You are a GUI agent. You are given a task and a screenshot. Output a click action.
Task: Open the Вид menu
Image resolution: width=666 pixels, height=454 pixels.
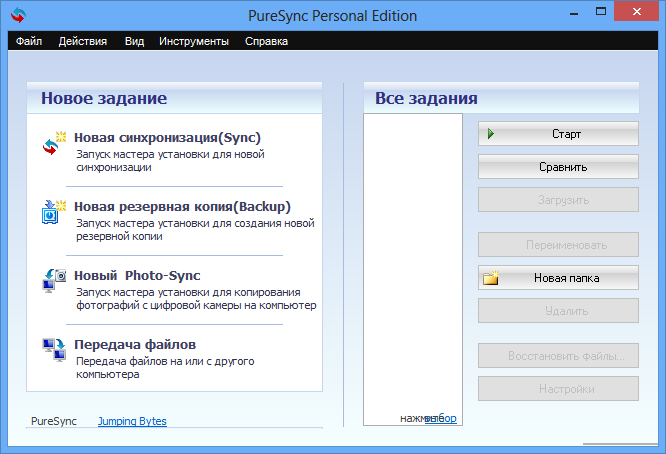[x=134, y=41]
